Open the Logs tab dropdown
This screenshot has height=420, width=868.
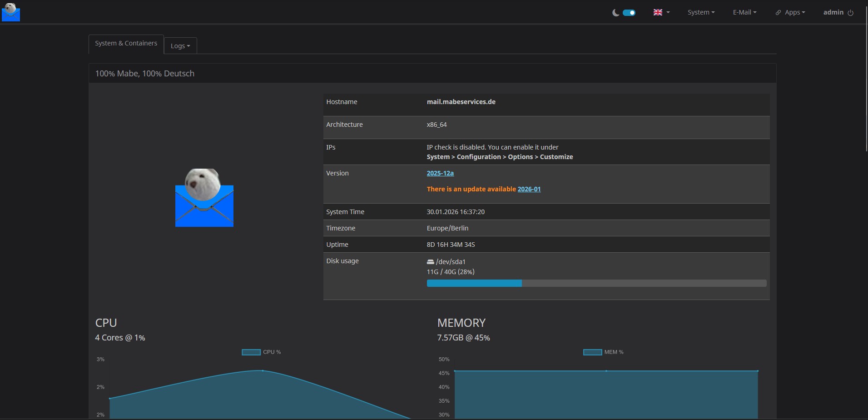coord(180,46)
